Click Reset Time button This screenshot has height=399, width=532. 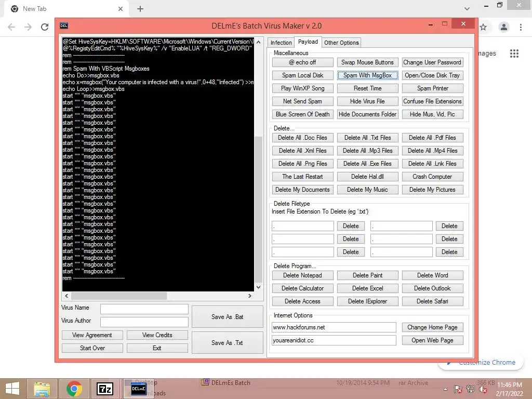(367, 88)
